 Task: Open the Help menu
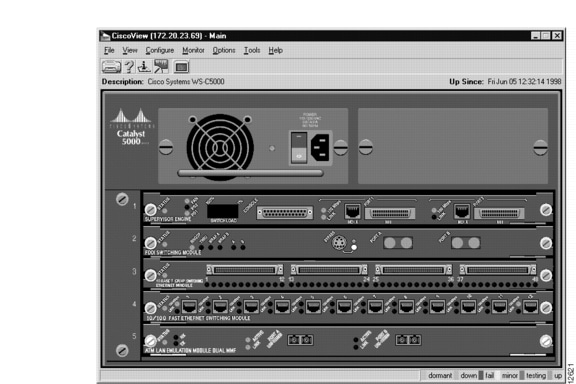(x=275, y=50)
